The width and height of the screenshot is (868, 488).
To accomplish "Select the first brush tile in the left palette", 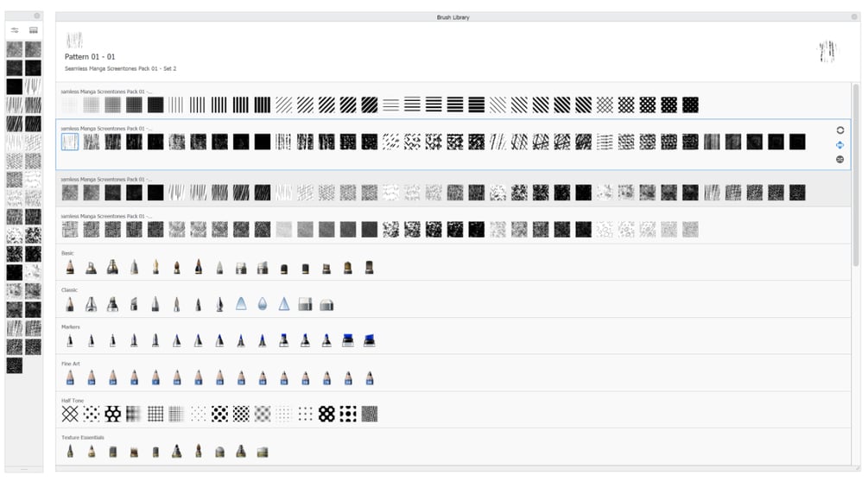I will click(15, 50).
